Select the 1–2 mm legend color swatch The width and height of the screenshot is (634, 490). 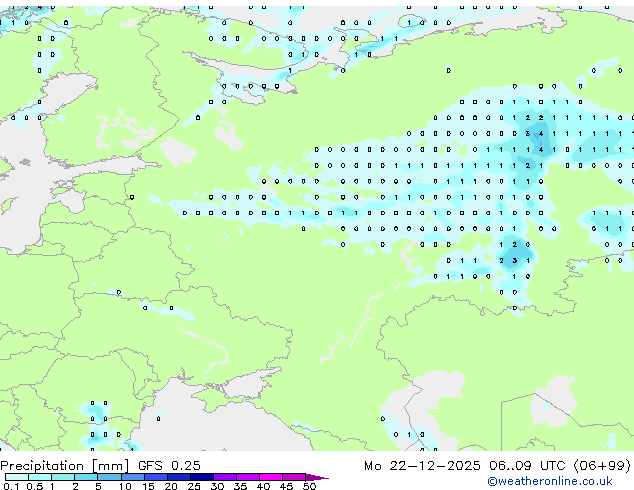63,477
